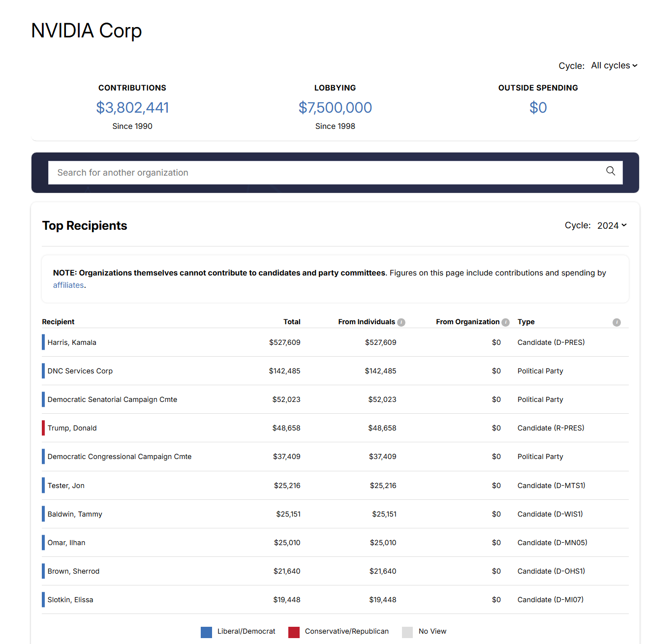Viewport: 646px width, 644px height.
Task: Open Democratic Senatorial Campaign Cmte recipient
Action: (x=112, y=399)
